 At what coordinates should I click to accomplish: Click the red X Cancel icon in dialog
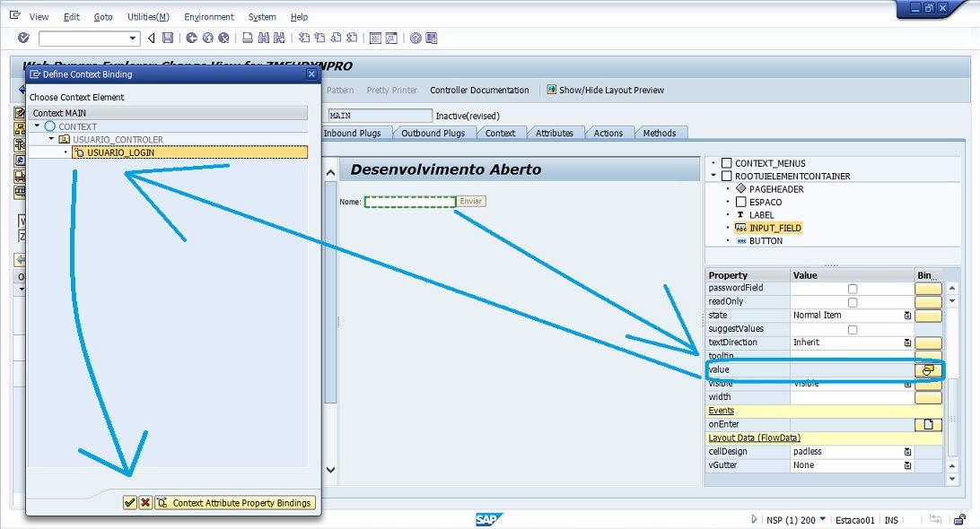point(145,503)
